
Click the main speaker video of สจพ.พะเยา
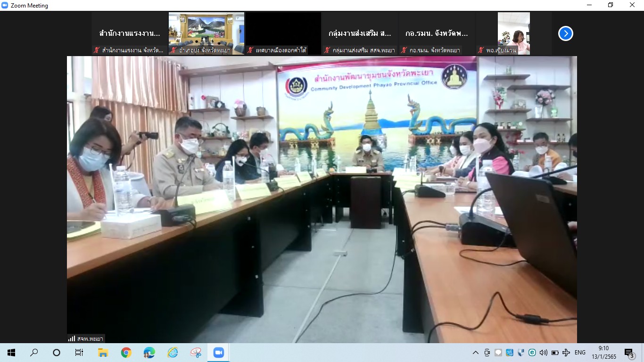pyautogui.click(x=322, y=199)
